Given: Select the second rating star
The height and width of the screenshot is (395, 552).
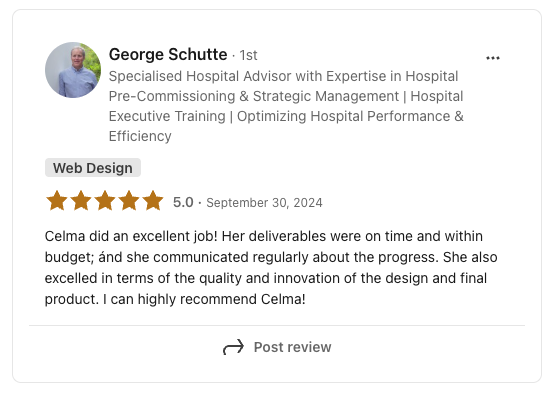Looking at the screenshot, I should click(81, 201).
